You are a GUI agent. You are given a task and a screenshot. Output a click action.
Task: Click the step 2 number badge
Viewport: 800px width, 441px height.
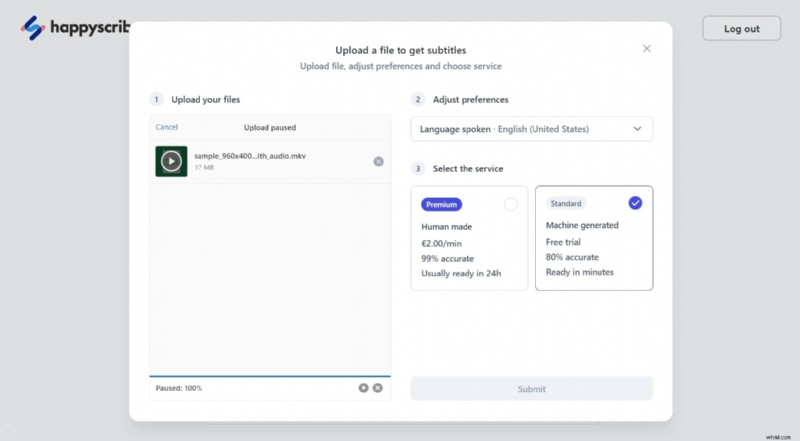click(418, 100)
